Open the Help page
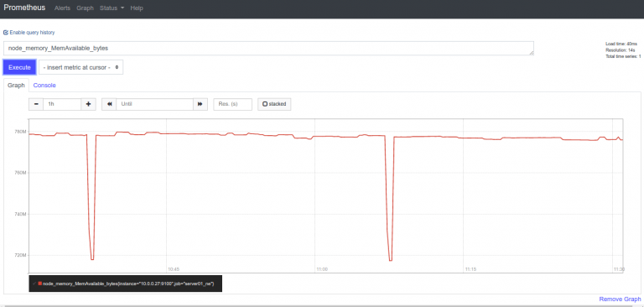The height and width of the screenshot is (307, 644). pos(137,8)
